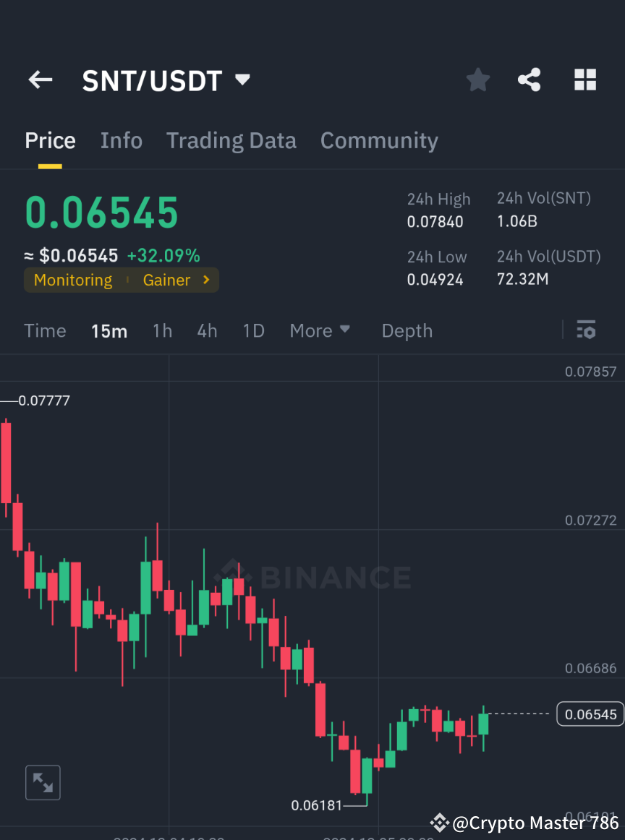Switch to the Trading Data tab
The image size is (625, 840).
(x=231, y=140)
